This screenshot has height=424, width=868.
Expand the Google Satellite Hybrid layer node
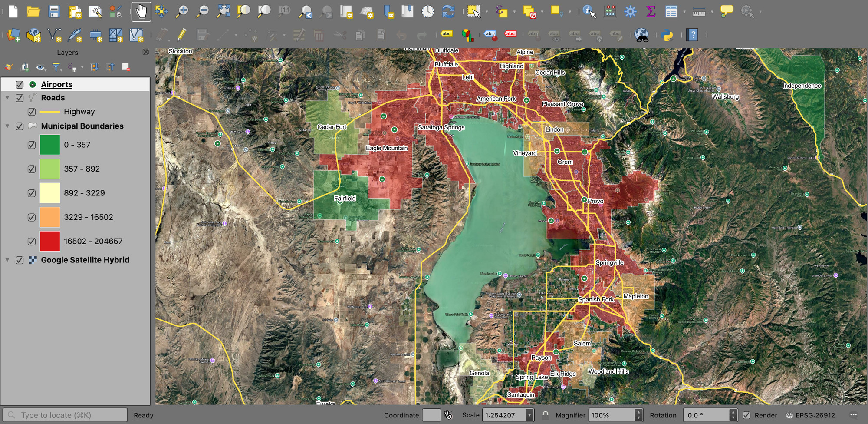(x=7, y=260)
